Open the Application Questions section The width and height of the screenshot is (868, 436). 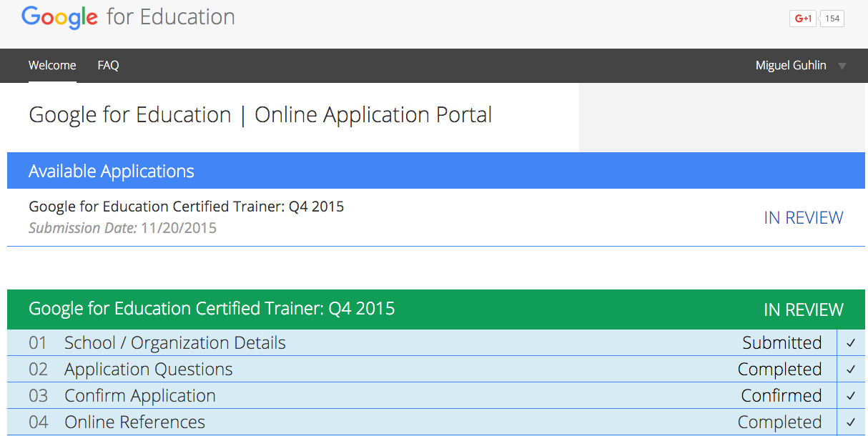click(x=148, y=370)
